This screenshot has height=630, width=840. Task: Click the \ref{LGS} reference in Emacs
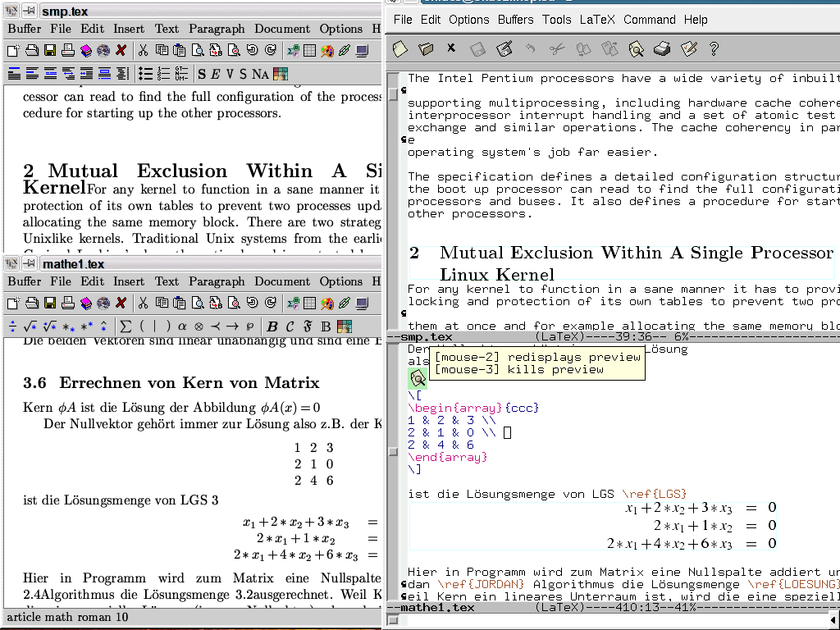[x=654, y=494]
